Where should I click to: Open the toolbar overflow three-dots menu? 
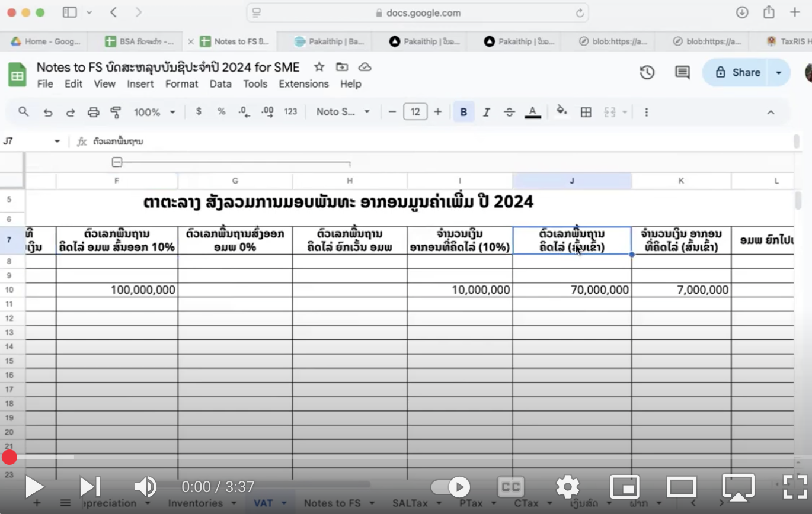click(646, 112)
